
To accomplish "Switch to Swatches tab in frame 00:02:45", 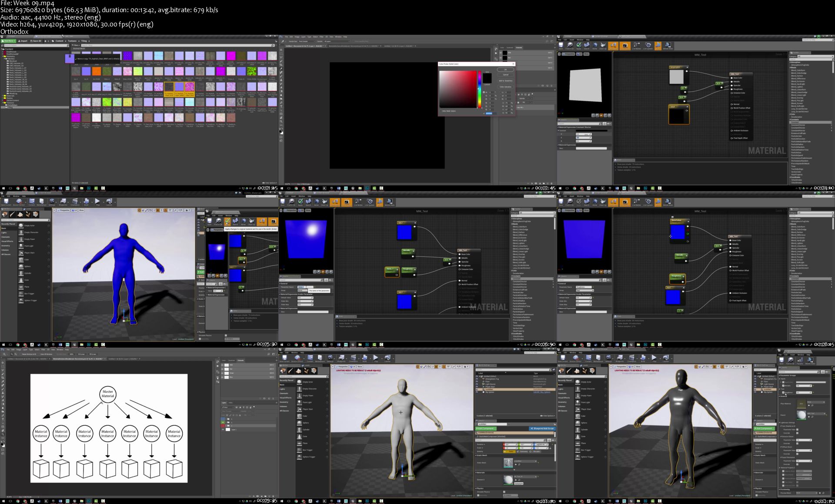I will click(x=510, y=48).
